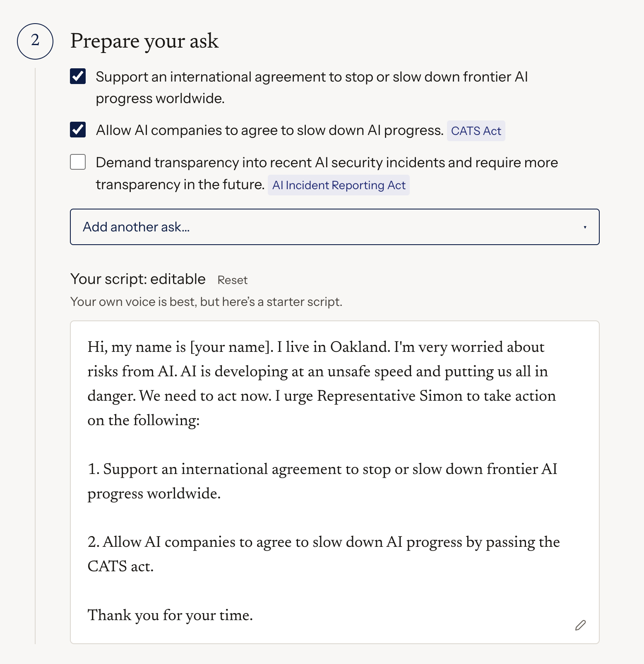The width and height of the screenshot is (644, 664).
Task: Uncheck the Allow AI companies checkbox
Action: [x=78, y=130]
